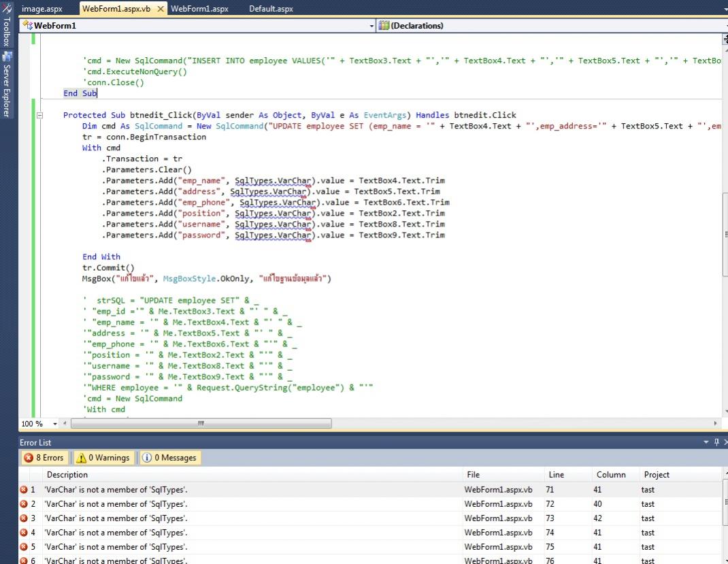Click the tr.Commit() line
The image size is (728, 564).
pyautogui.click(x=108, y=268)
